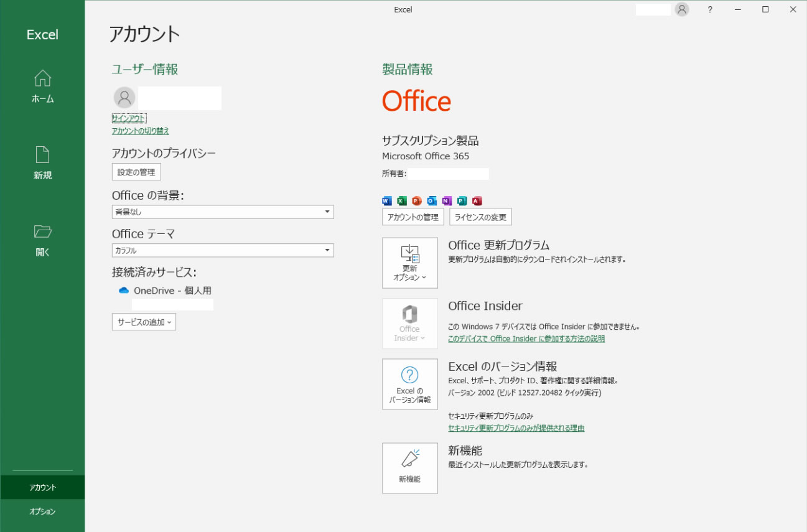Click the Outlook app icon
Image resolution: width=807 pixels, height=532 pixels.
432,200
